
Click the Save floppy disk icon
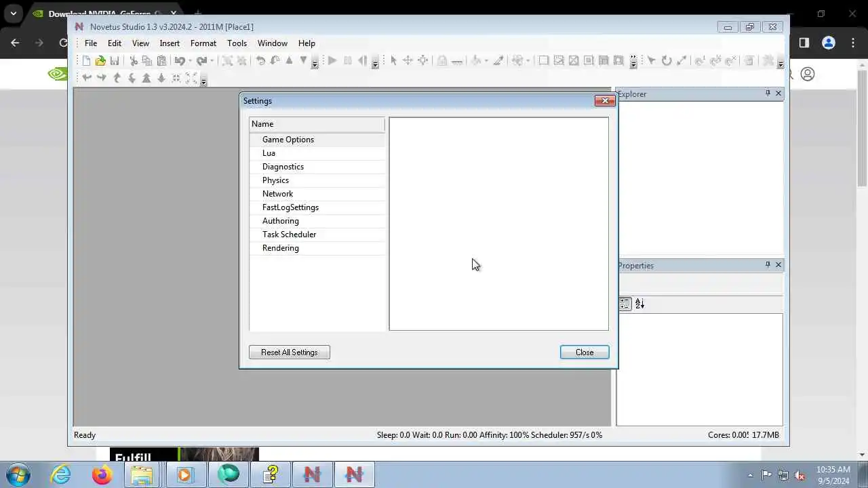(x=115, y=61)
